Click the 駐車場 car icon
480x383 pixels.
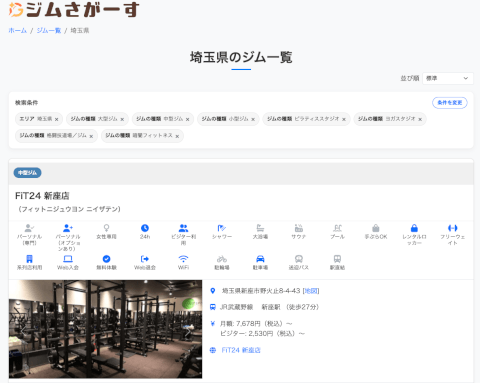(x=260, y=259)
